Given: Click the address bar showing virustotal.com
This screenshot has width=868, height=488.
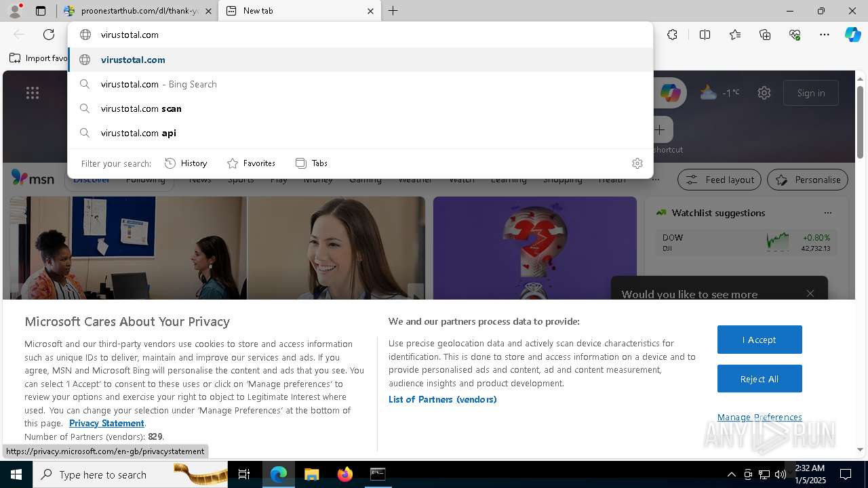Looking at the screenshot, I should pyautogui.click(x=360, y=35).
